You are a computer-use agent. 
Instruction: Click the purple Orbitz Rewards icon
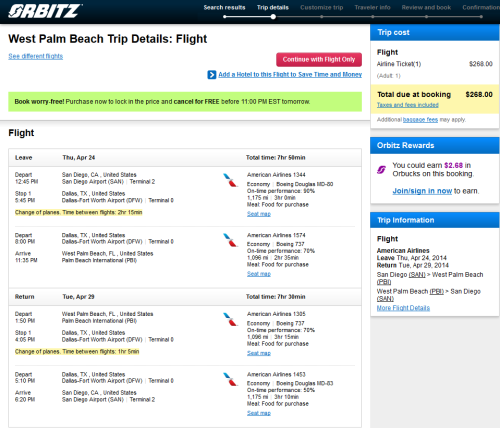(381, 170)
